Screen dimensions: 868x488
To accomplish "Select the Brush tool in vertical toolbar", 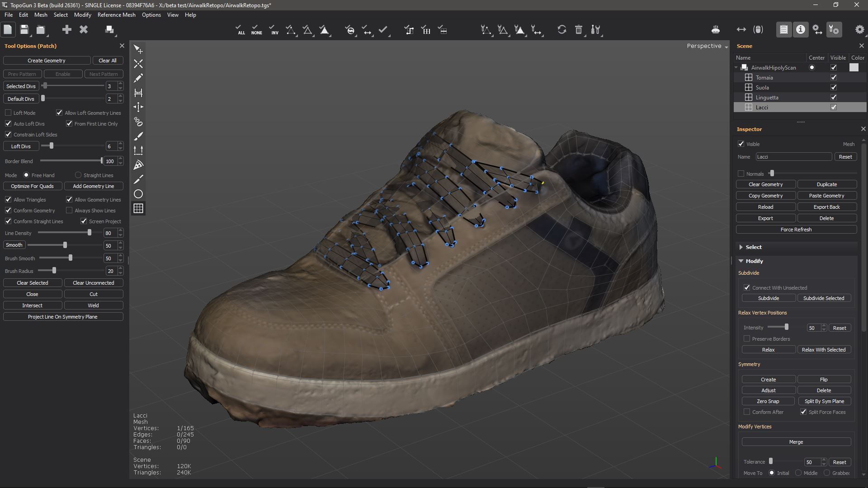I will tap(138, 136).
